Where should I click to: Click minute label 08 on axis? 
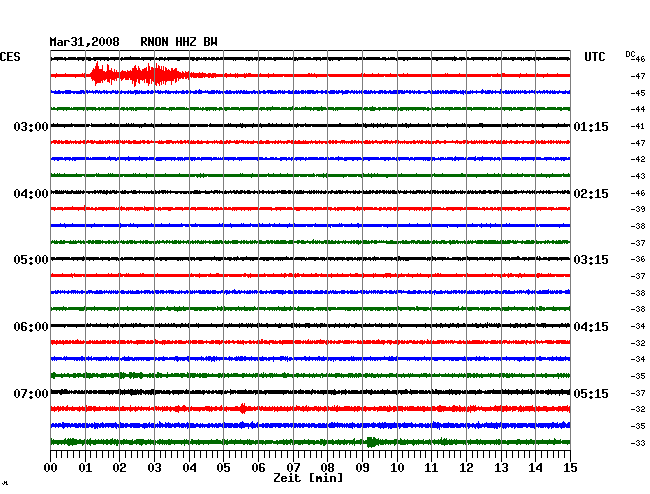tap(327, 468)
